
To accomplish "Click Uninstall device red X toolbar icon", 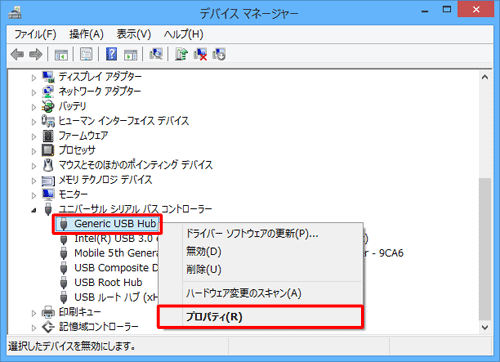I will [x=200, y=54].
